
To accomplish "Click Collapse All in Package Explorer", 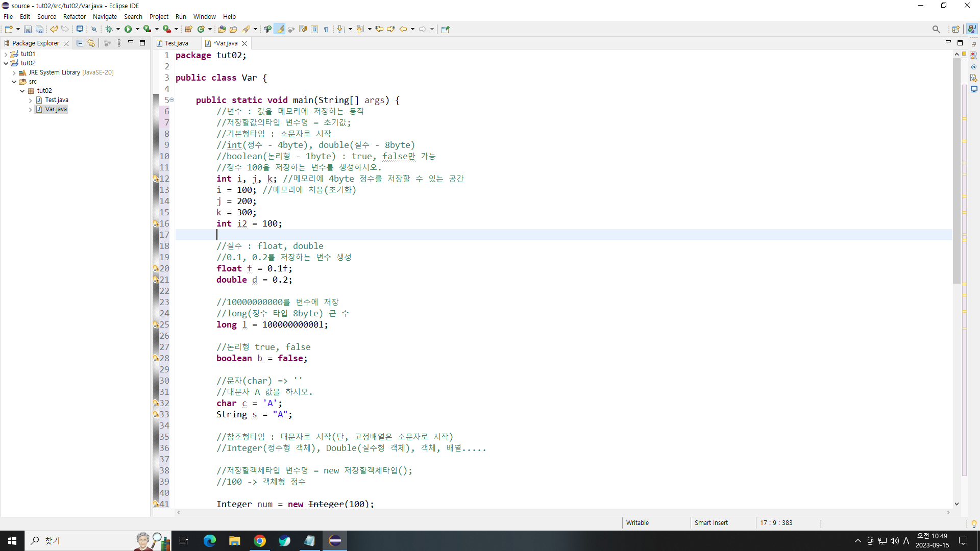I will click(x=80, y=43).
